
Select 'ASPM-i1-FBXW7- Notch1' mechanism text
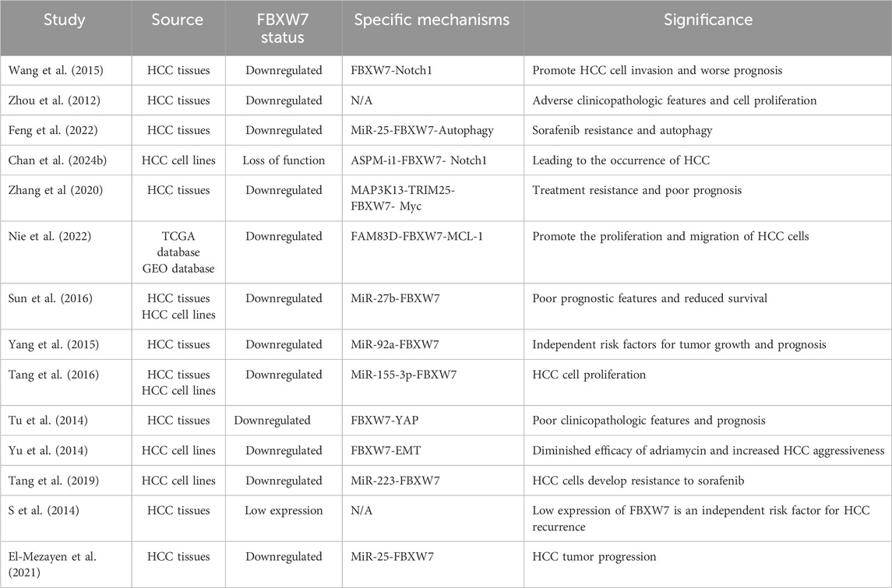(x=418, y=160)
